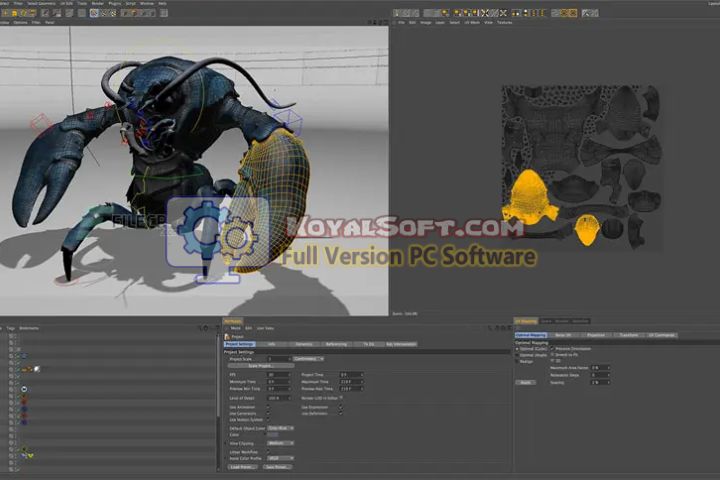720x480 pixels.
Task: Open the Tools menu in top menu bar
Action: [x=82, y=3]
